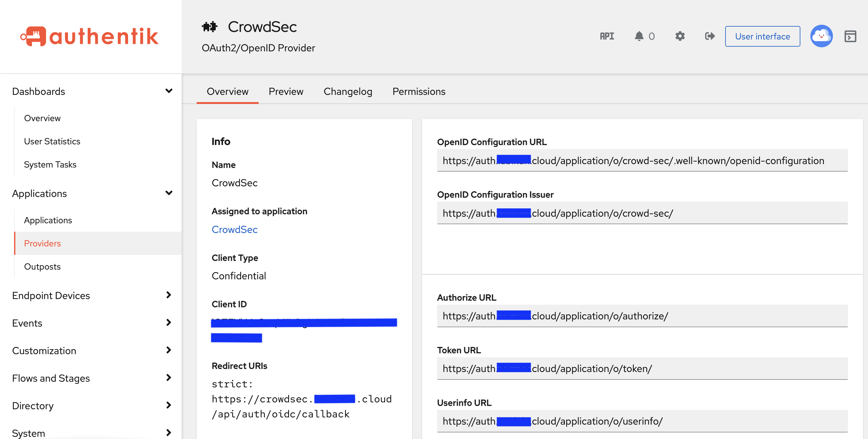The image size is (868, 439).
Task: Click OpenID Configuration Issuer field
Action: click(642, 213)
